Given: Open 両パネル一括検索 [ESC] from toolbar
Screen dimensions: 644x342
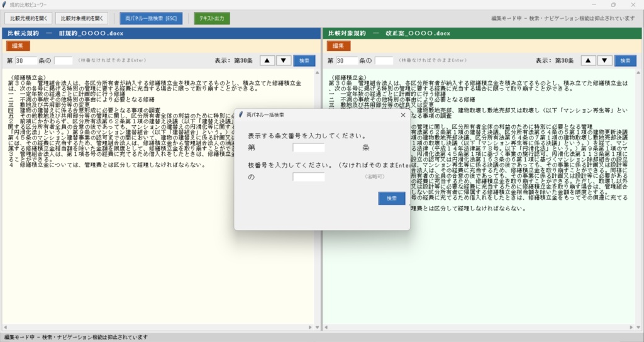Looking at the screenshot, I should tap(151, 18).
